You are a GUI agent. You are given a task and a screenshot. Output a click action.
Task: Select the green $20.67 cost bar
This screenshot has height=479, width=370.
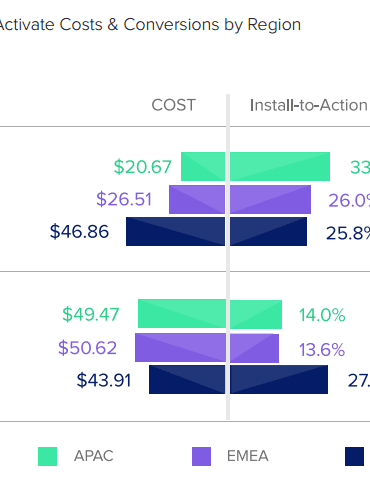203,167
